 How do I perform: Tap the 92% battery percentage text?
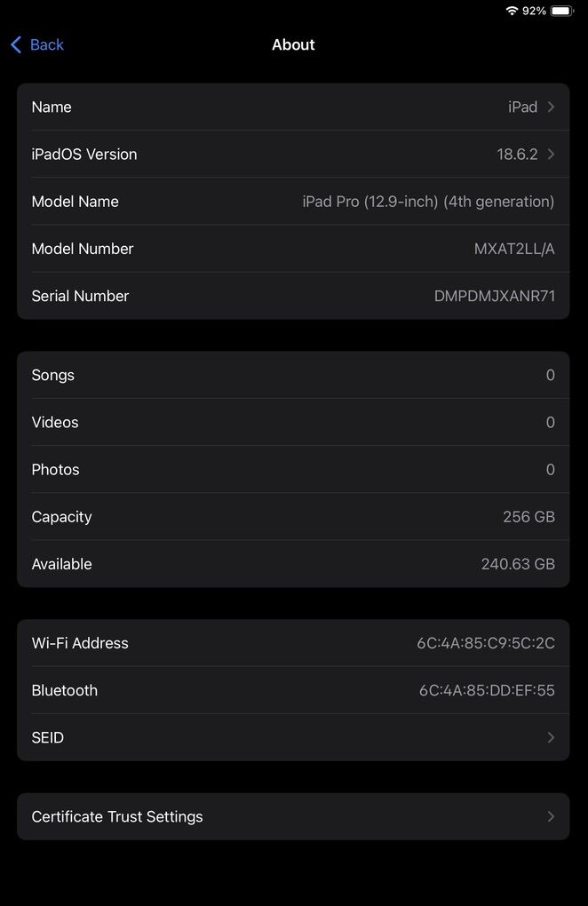point(534,11)
